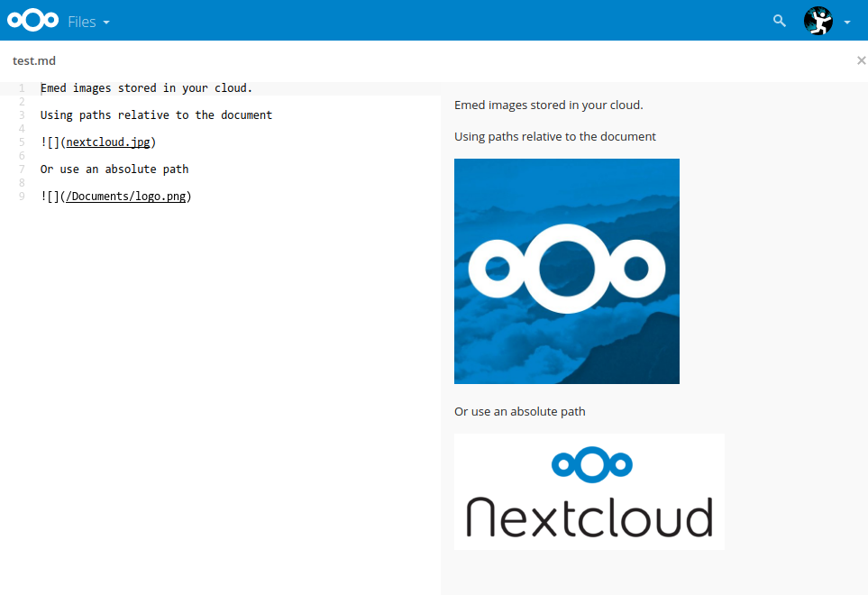Click the user avatar picture
This screenshot has width=868, height=595.
pyautogui.click(x=818, y=21)
